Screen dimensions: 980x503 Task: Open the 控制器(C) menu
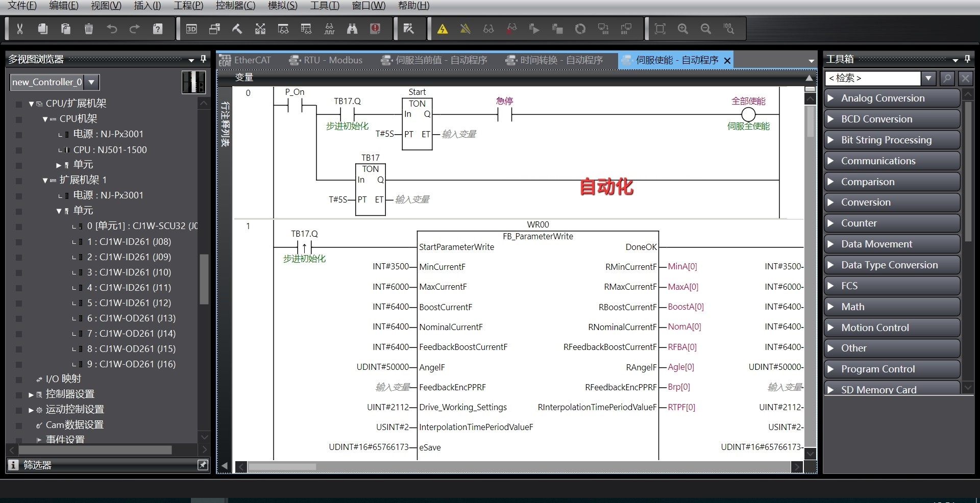235,6
